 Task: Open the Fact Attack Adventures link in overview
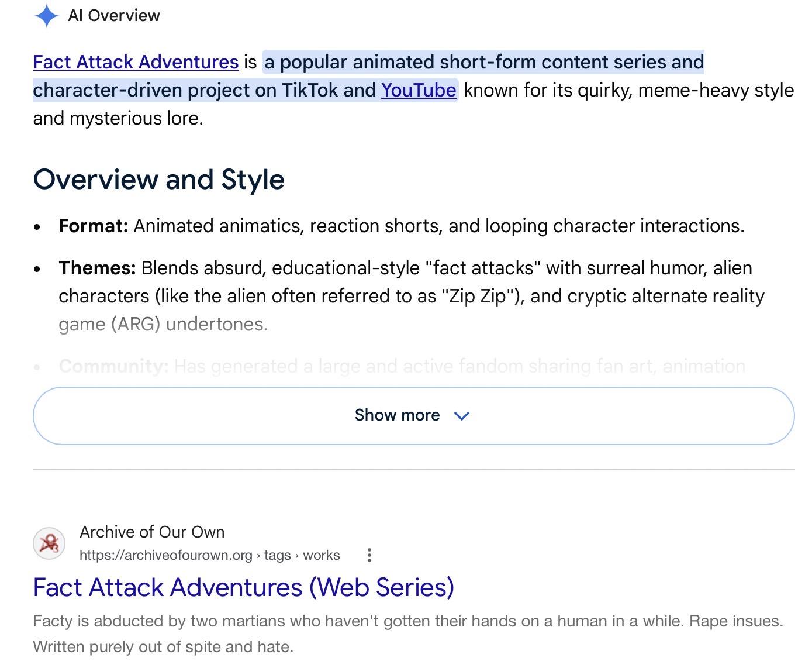(x=136, y=62)
